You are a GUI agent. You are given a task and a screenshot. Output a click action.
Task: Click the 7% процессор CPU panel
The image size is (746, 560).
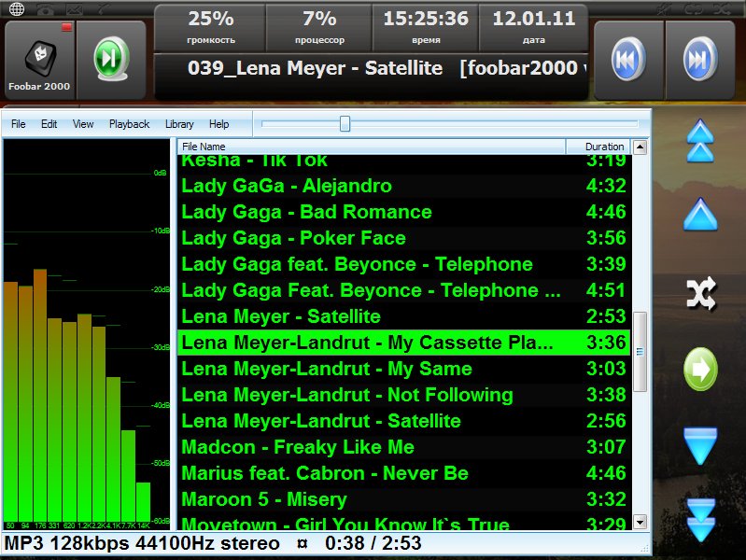pos(319,28)
